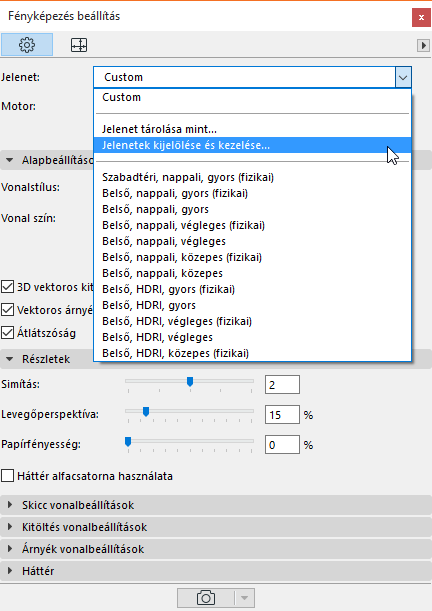Select Custom in the scene list

(252, 97)
